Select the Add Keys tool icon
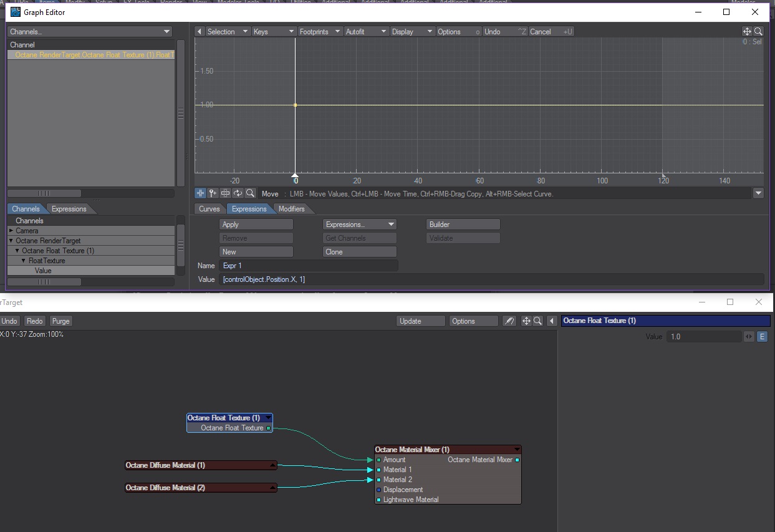 pyautogui.click(x=213, y=193)
